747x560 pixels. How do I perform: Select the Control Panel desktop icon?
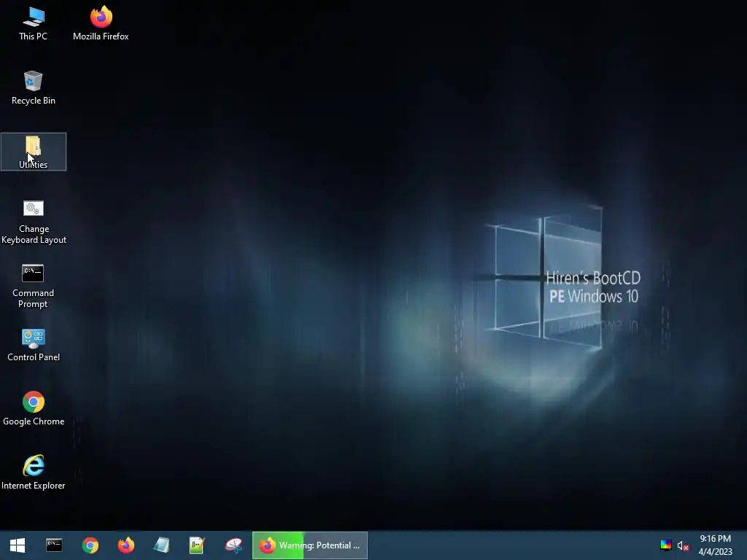(34, 345)
